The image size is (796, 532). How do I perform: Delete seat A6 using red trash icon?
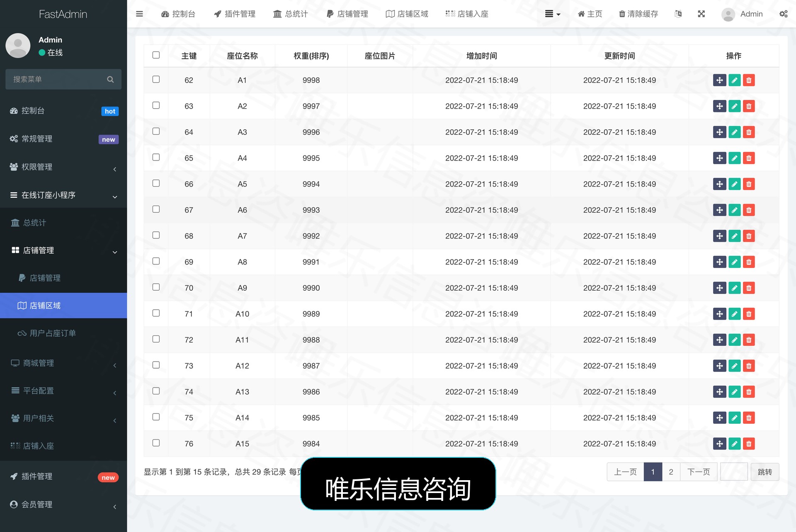point(749,210)
